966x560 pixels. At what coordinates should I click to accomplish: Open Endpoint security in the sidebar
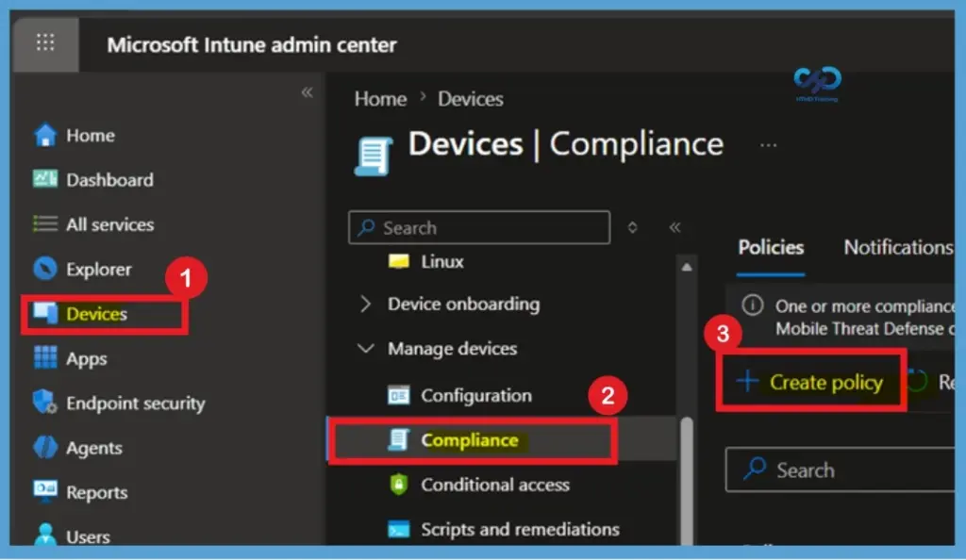pyautogui.click(x=136, y=404)
